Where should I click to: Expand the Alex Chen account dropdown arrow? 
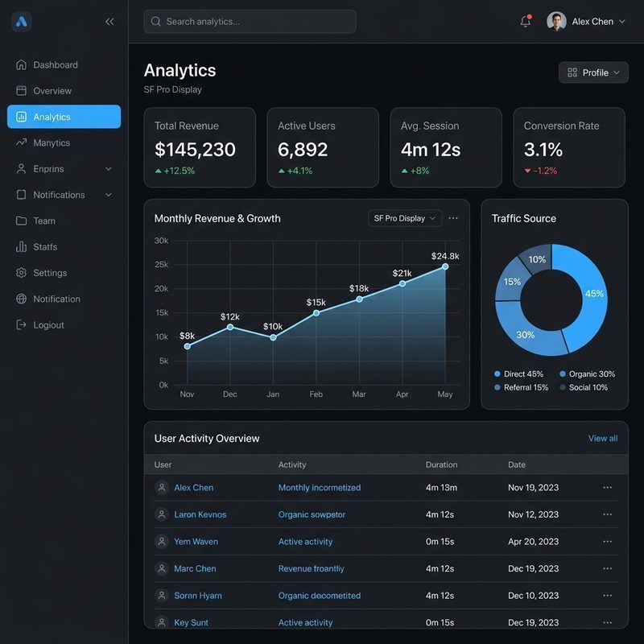point(621,22)
